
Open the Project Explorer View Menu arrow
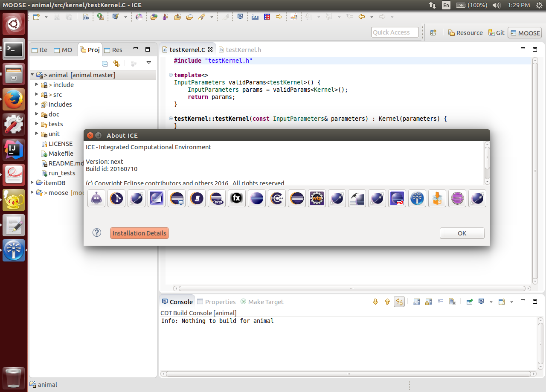(x=149, y=63)
